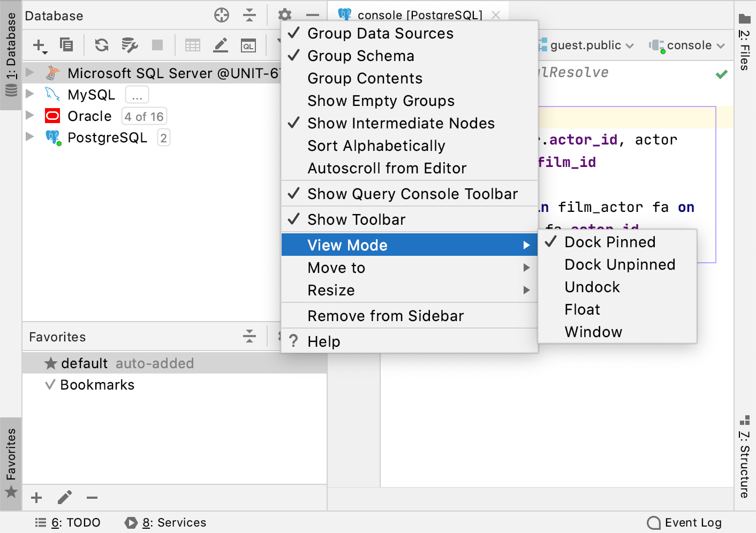756x533 pixels.
Task: Open the console session dropdown
Action: coord(687,45)
